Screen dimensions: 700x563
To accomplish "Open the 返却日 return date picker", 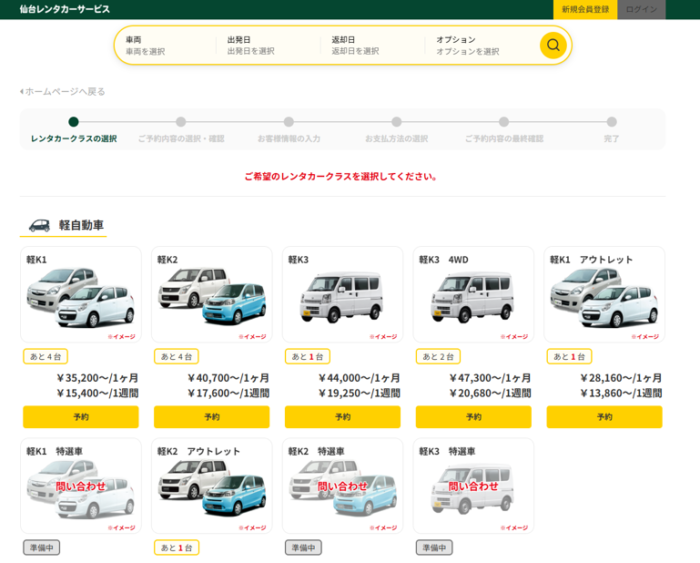I will click(x=373, y=45).
